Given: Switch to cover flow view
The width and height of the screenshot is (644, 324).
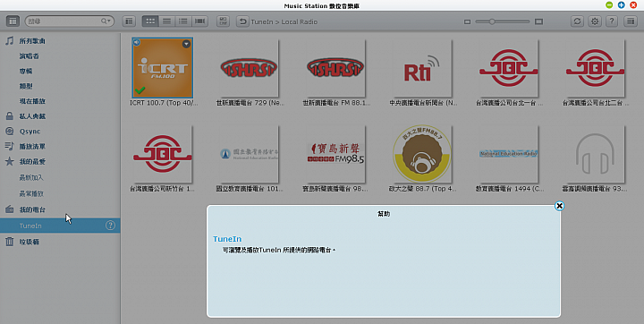Looking at the screenshot, I should pos(200,21).
